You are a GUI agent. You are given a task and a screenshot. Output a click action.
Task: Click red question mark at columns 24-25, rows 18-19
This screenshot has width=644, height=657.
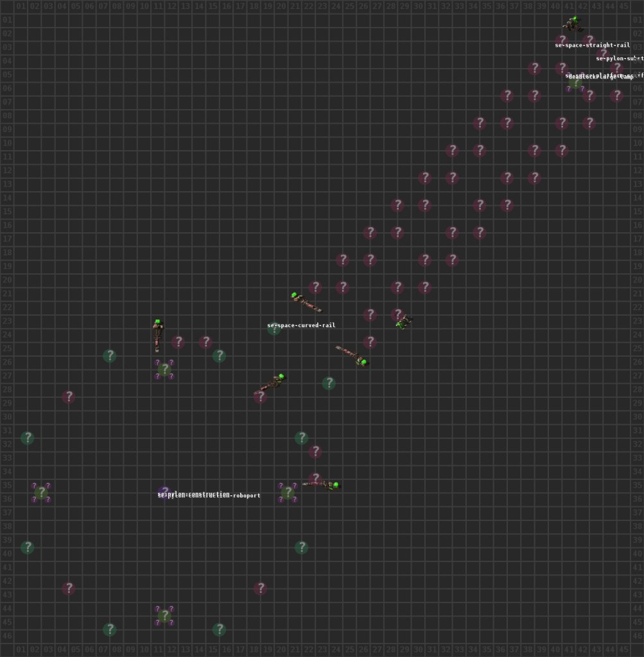click(342, 260)
